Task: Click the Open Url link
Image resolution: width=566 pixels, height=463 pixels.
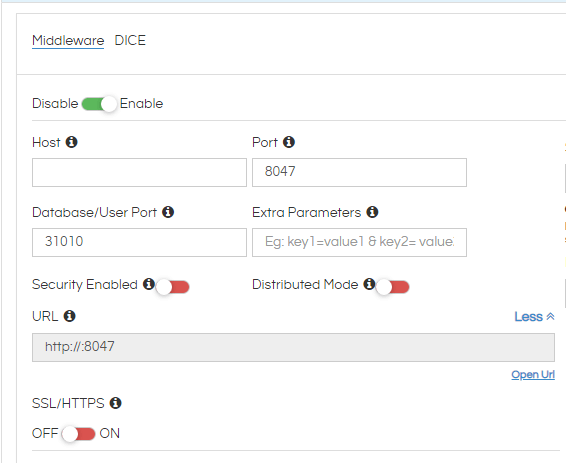Action: (533, 375)
